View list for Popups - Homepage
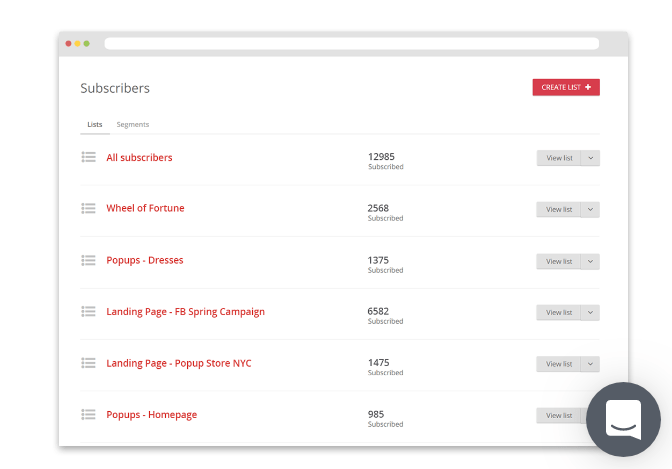This screenshot has height=469, width=672. pyautogui.click(x=559, y=415)
